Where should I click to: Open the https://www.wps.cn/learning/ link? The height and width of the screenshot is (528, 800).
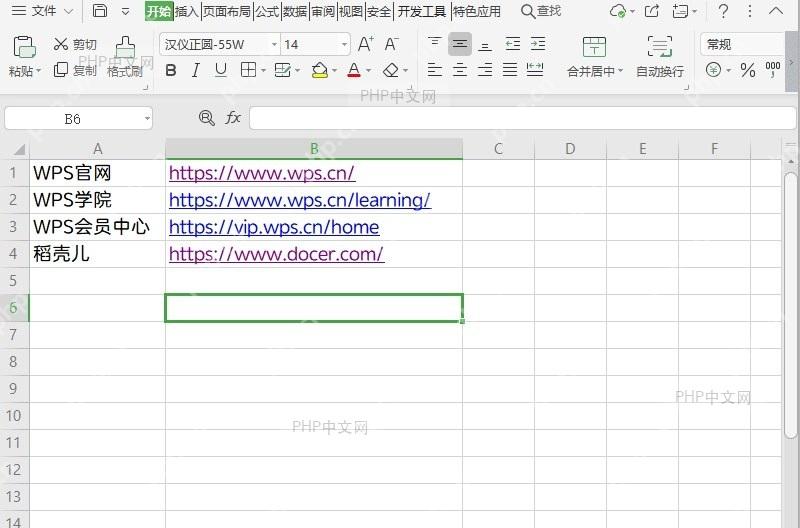click(x=300, y=200)
